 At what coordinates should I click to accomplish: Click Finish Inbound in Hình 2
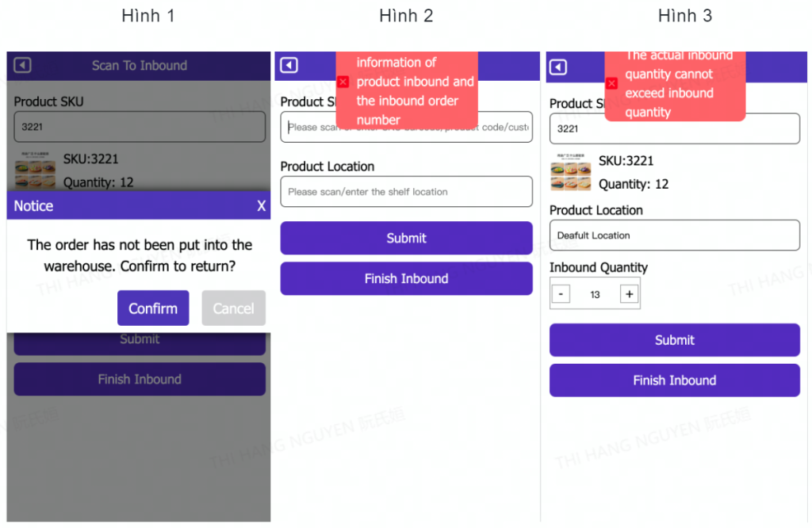407,278
